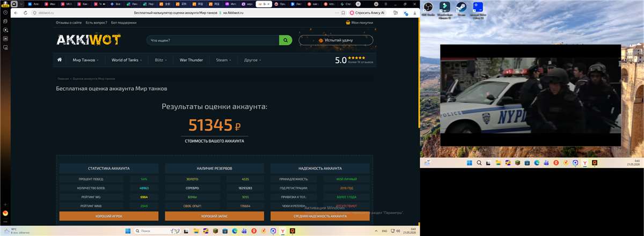Screen dimensions: 644x236
Task: Open the shopping basket icon by Мои покупки
Action: (x=348, y=23)
